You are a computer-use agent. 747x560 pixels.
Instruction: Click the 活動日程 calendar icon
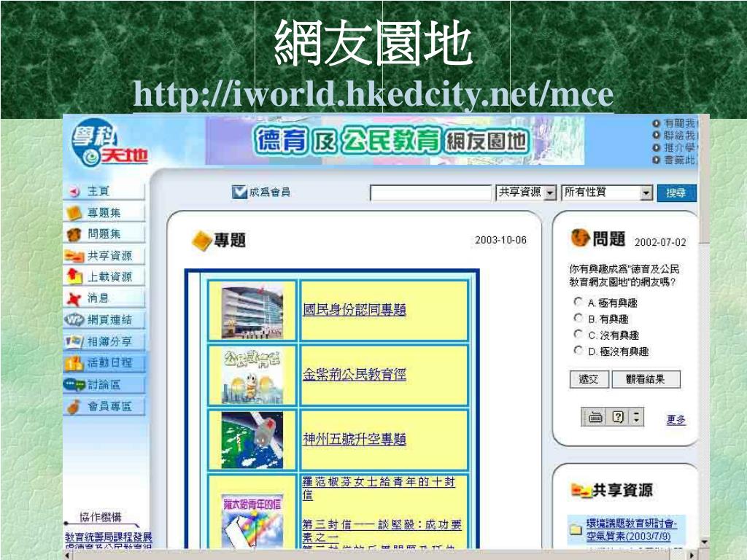74,364
